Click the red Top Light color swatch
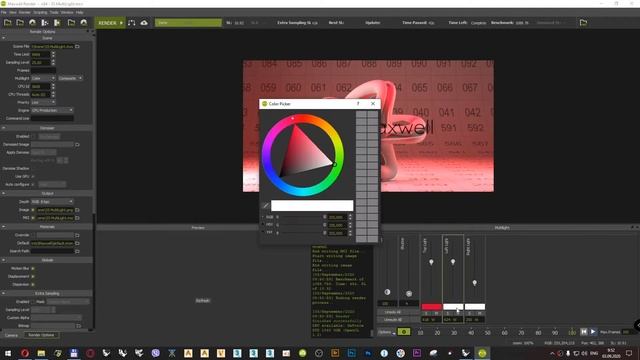 (431, 307)
